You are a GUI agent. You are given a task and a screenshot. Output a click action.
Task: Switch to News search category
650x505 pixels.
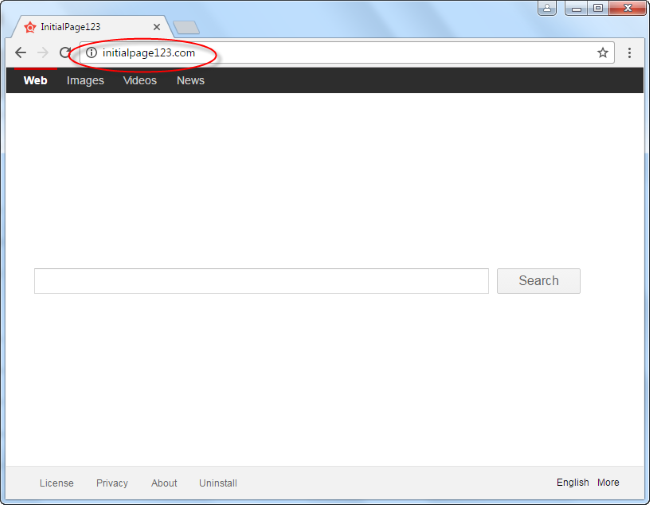(x=190, y=81)
